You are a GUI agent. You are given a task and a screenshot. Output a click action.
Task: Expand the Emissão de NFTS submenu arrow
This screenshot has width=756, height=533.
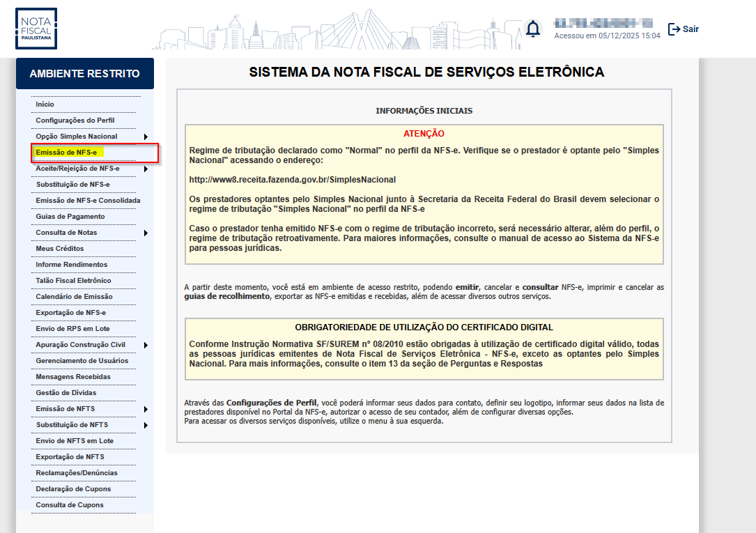click(x=146, y=409)
